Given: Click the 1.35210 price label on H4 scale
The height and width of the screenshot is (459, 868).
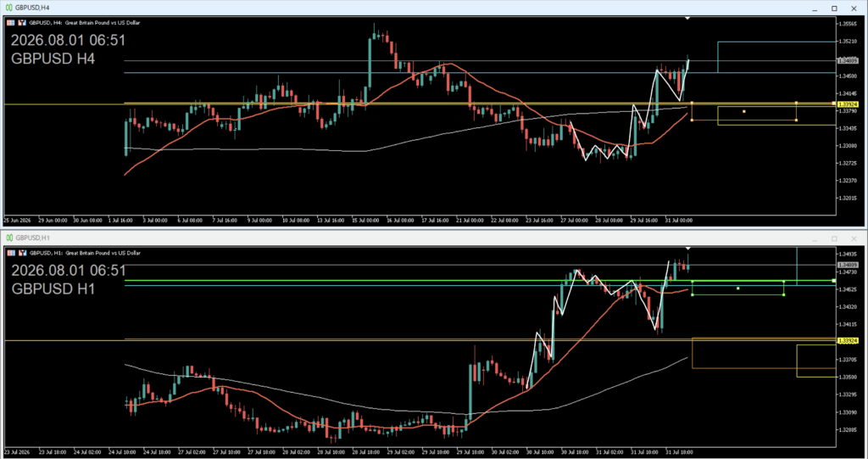Looking at the screenshot, I should [x=848, y=42].
